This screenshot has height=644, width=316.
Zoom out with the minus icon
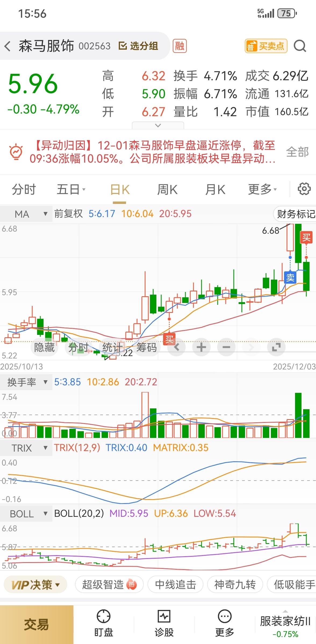[x=226, y=347]
